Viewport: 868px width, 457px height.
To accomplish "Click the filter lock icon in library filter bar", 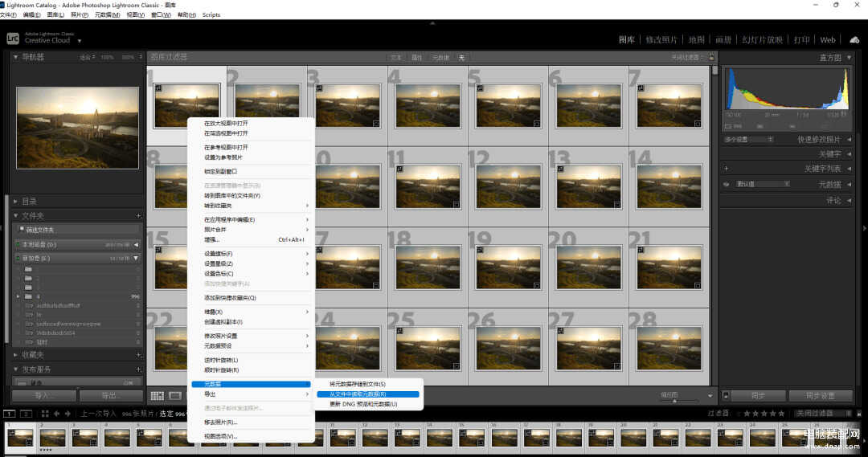I will click(712, 57).
